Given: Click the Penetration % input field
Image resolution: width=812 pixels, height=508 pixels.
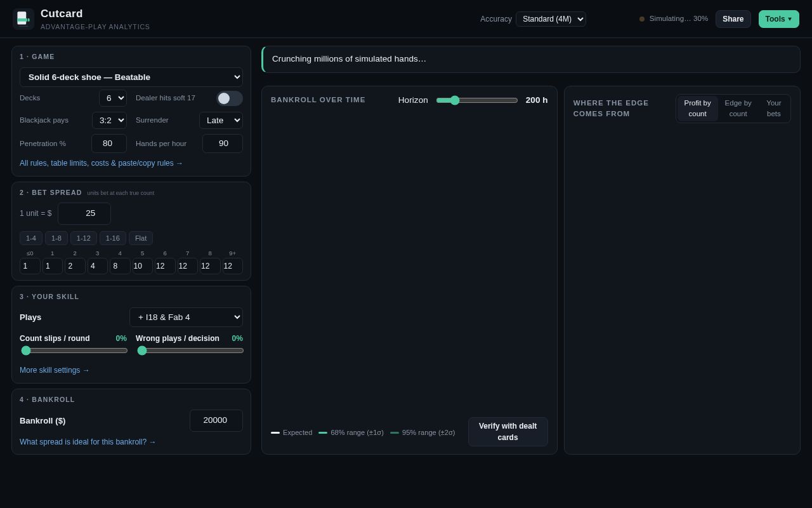Looking at the screenshot, I should [109, 144].
